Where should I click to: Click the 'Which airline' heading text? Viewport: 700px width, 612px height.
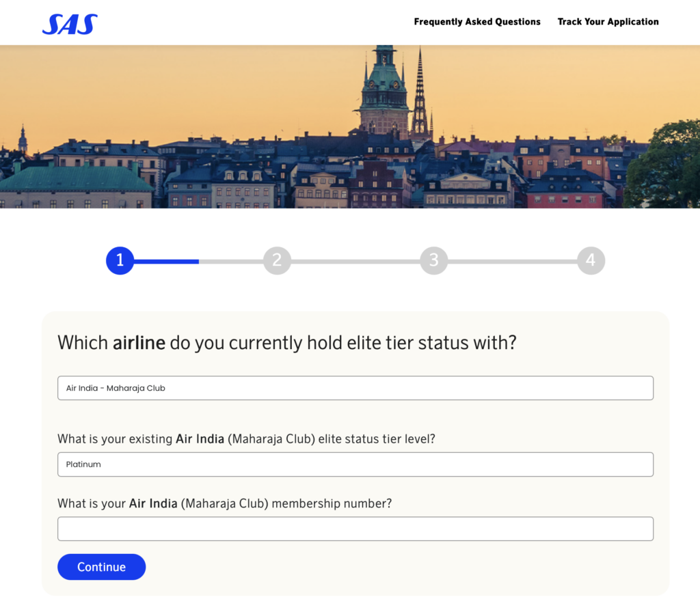[287, 343]
